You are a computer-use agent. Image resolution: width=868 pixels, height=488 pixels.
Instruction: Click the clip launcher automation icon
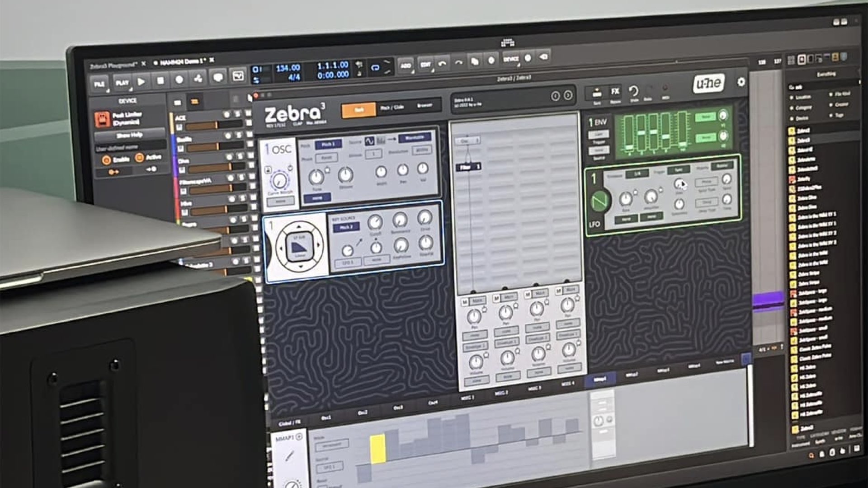(238, 76)
